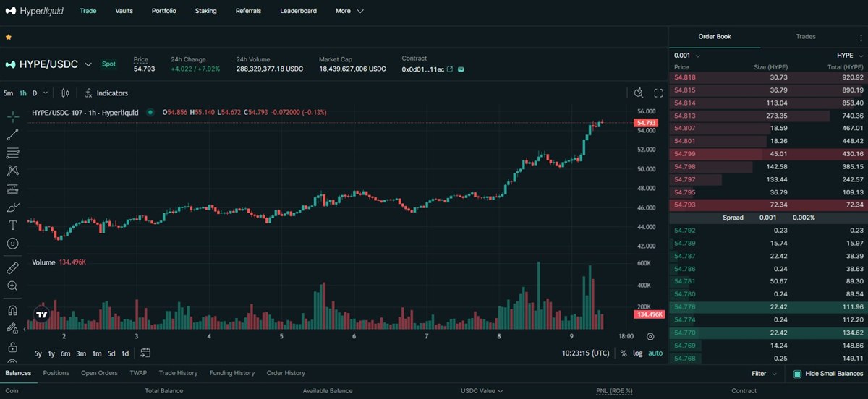
Task: Switch chart to fullscreen mode
Action: [x=658, y=93]
